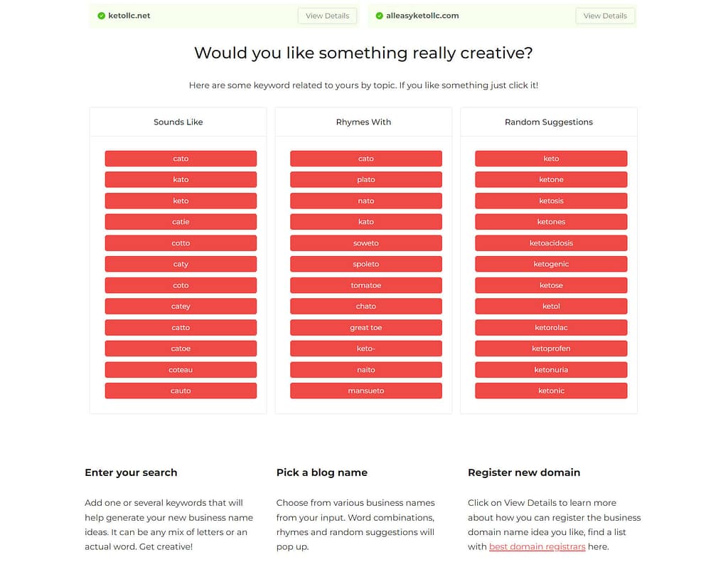Click the green checkmark beside alleasyketollc.com
The image size is (728, 567).
click(380, 16)
